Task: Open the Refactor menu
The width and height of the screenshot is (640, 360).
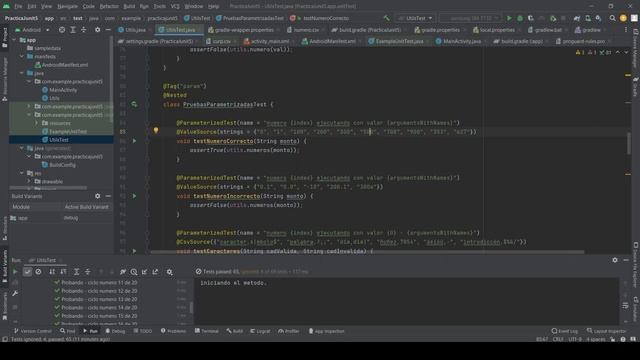Action: tap(109, 7)
